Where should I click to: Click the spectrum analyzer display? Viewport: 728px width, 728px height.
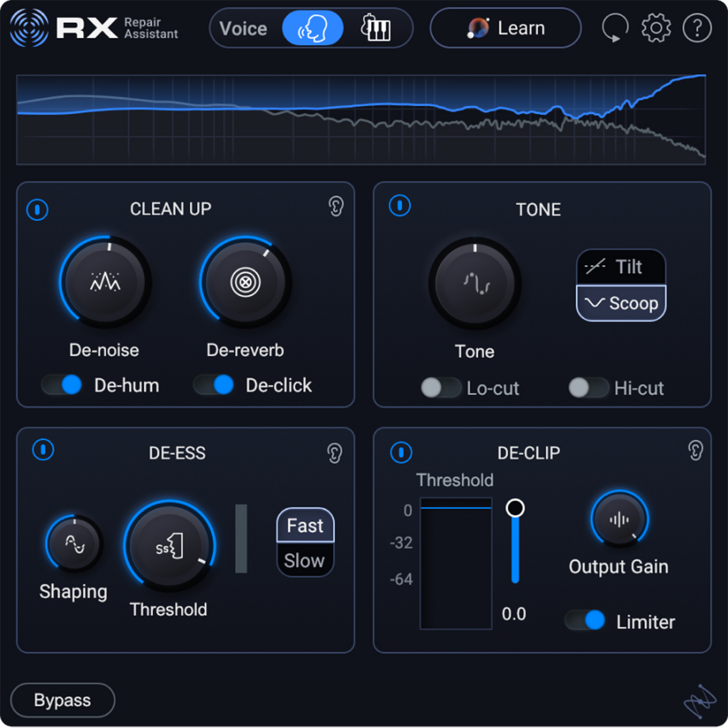[x=361, y=120]
